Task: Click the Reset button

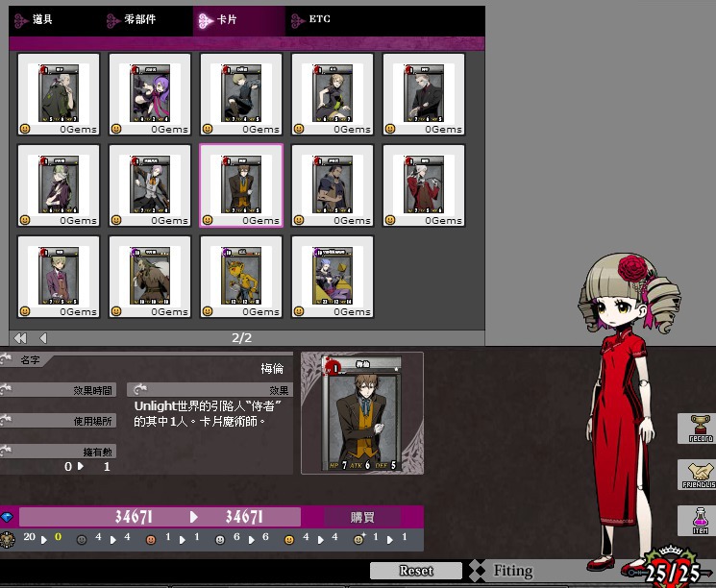Action: click(416, 571)
